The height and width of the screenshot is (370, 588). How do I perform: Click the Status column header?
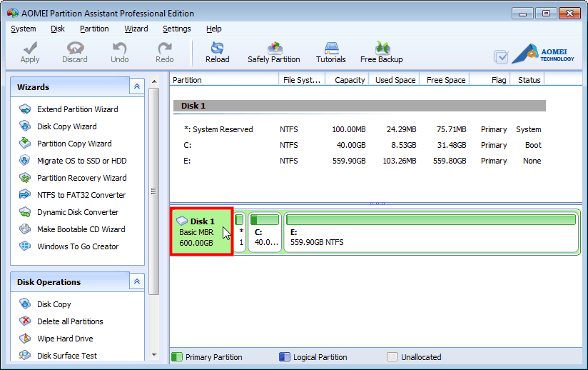[527, 80]
